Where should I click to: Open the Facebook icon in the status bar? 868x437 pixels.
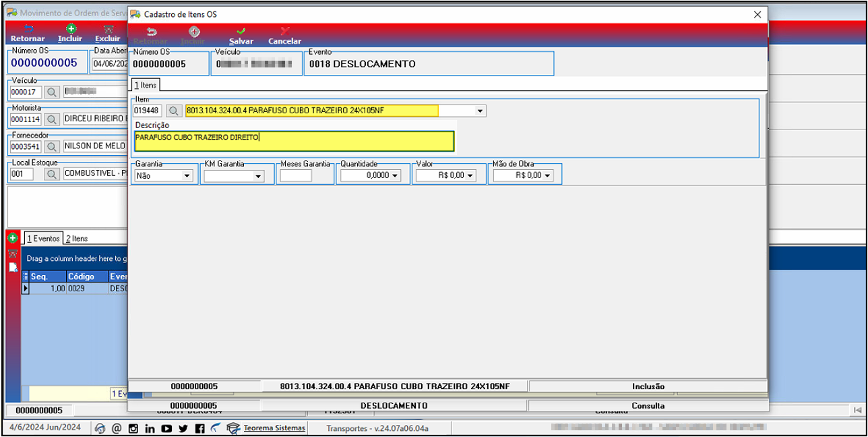pos(199,428)
